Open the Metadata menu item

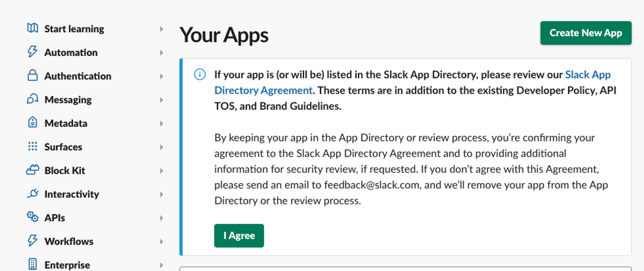tap(66, 123)
